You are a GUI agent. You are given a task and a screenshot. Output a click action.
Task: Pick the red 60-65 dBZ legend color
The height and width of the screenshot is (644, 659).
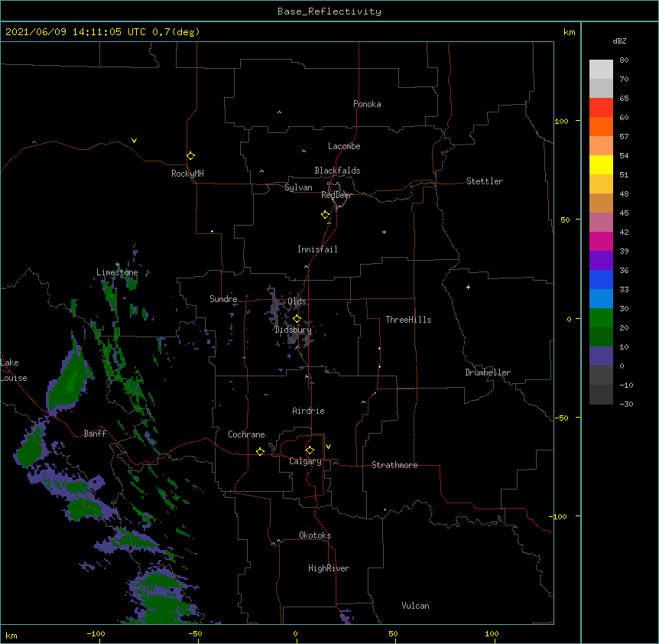pyautogui.click(x=601, y=108)
